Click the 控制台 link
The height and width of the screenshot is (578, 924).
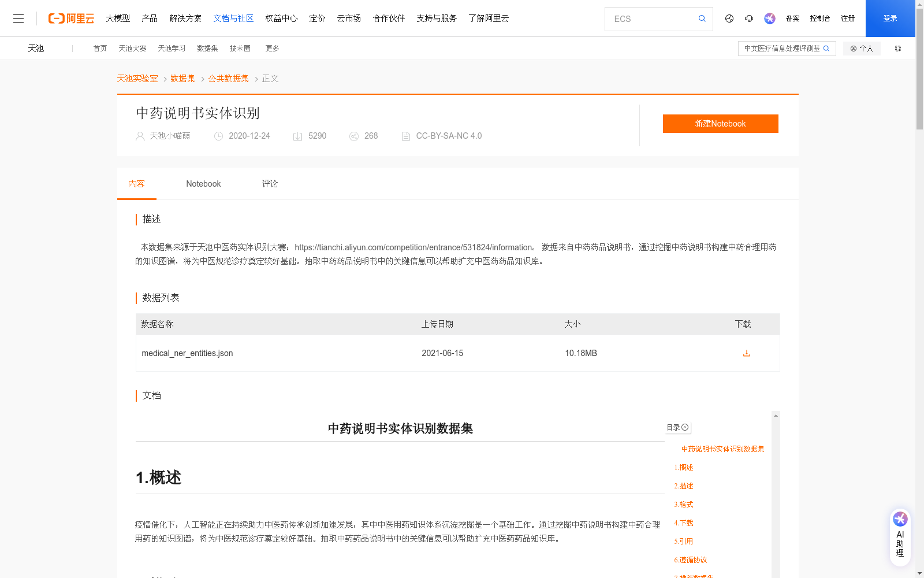(820, 18)
